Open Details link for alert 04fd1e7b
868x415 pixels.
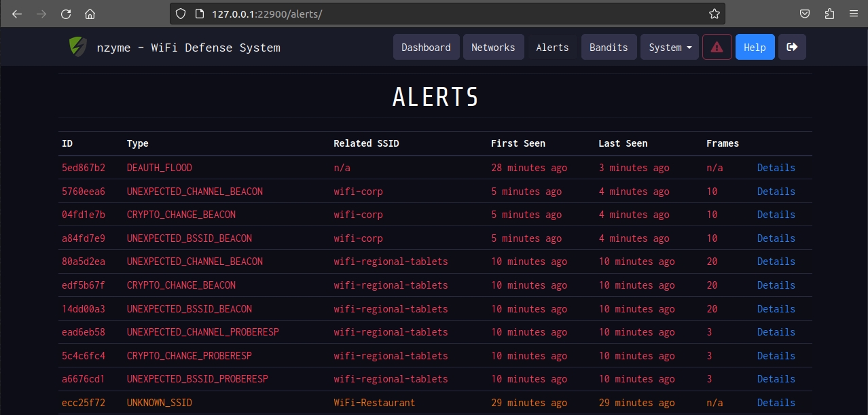[776, 215]
